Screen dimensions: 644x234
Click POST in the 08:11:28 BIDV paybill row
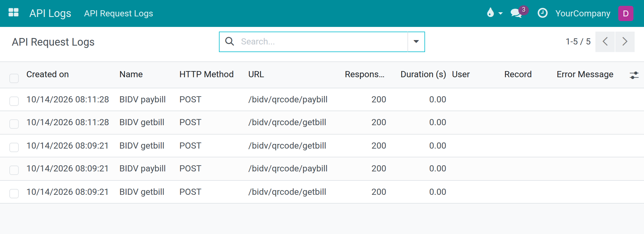pyautogui.click(x=190, y=99)
